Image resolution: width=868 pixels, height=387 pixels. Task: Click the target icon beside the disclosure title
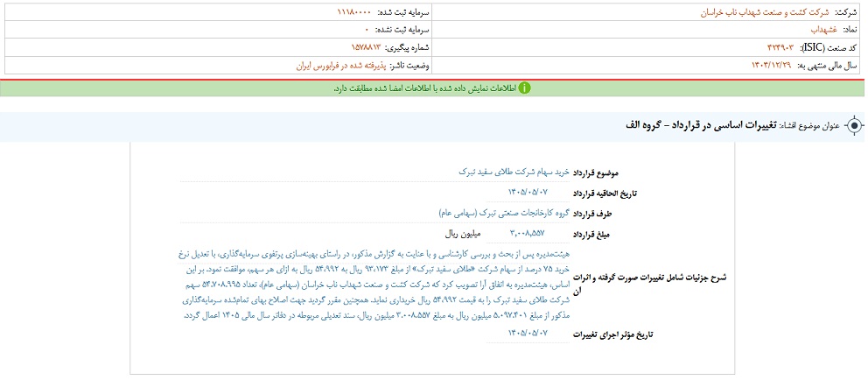pos(855,126)
